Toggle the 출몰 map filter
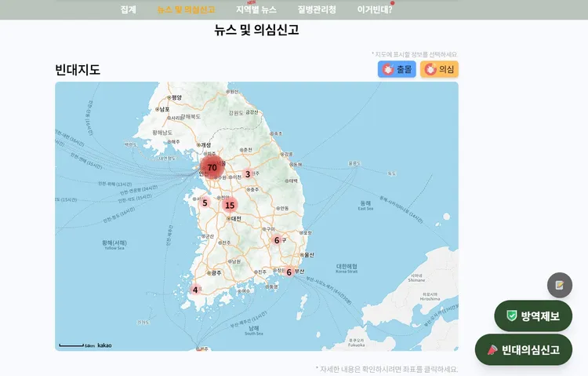Image resolution: width=588 pixels, height=376 pixels. click(x=397, y=69)
